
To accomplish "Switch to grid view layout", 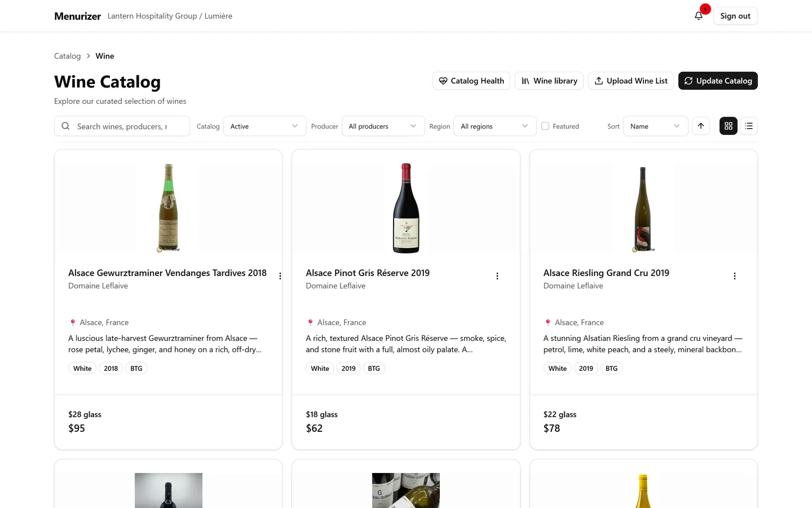I will coord(729,126).
